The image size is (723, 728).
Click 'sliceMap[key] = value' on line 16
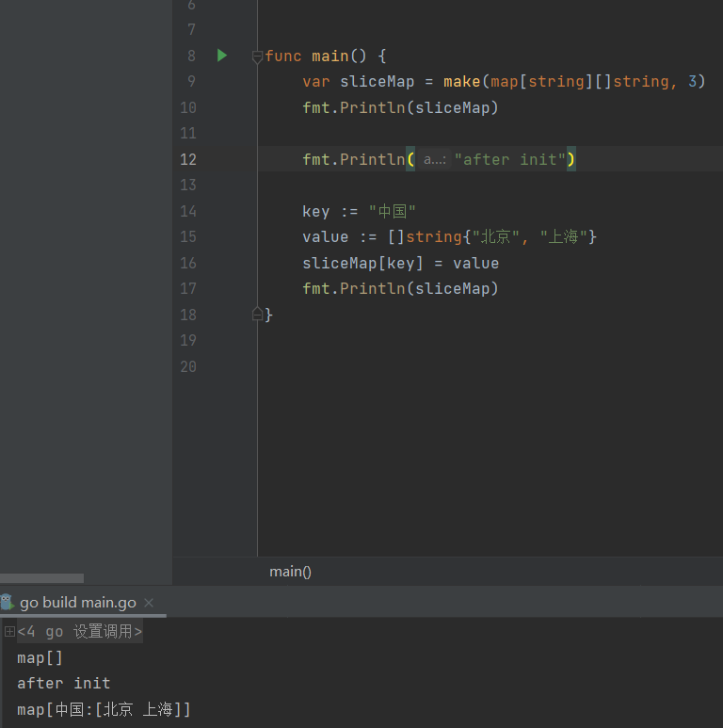coord(400,264)
